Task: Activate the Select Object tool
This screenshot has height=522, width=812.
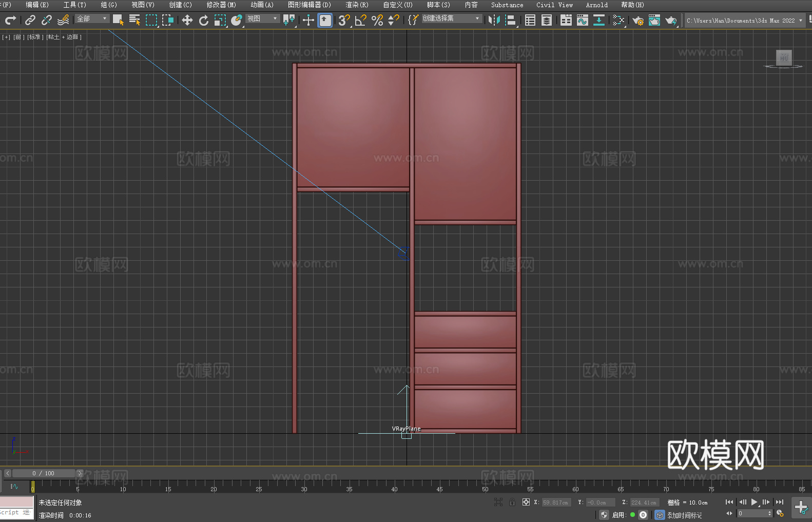Action: 118,20
